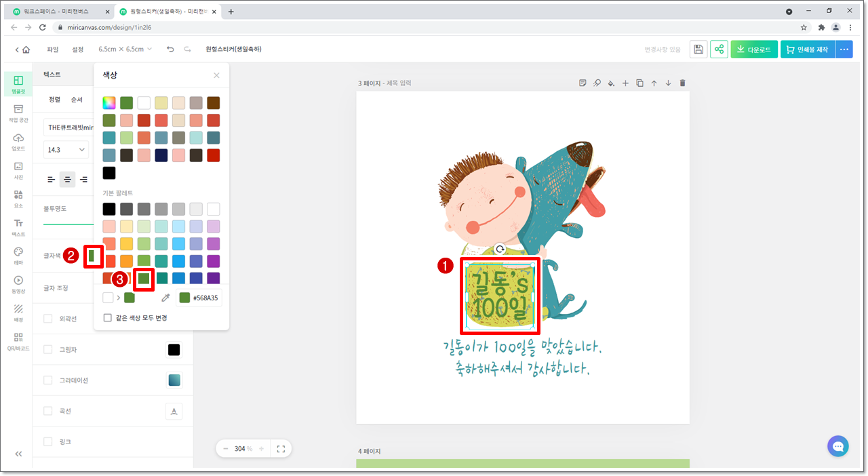Image resolution: width=868 pixels, height=476 pixels.
Task: Toggle fullscreen view icon
Action: 281,448
